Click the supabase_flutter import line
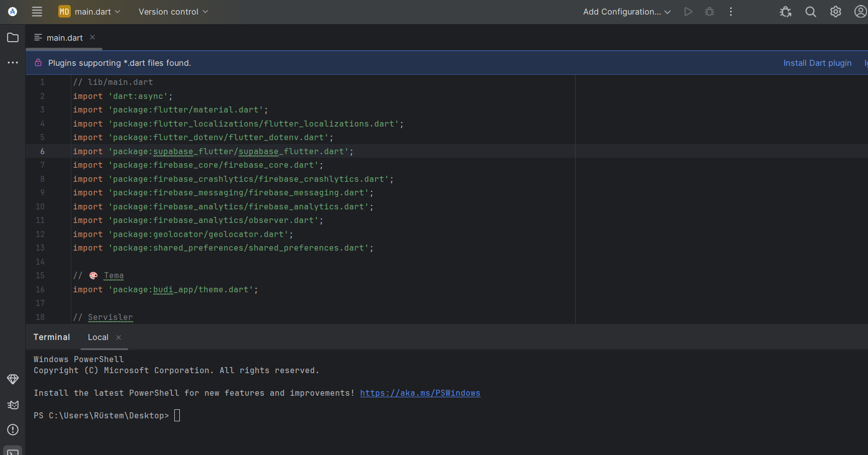Screen dimensions: 868x455 [213, 151]
